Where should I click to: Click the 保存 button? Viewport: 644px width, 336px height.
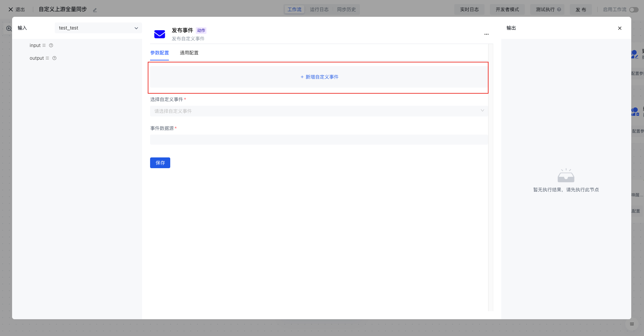160,163
